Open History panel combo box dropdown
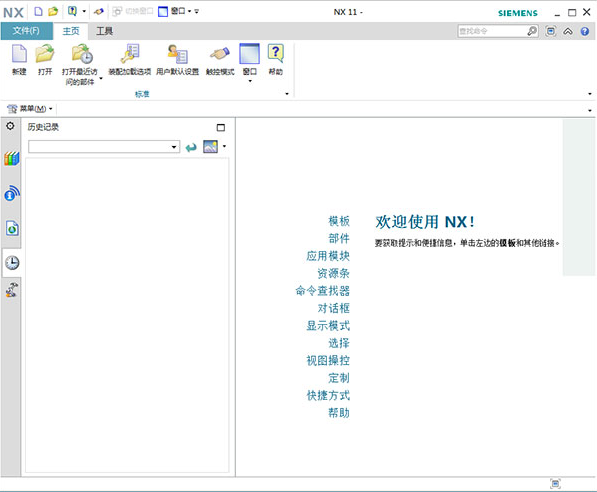The height and width of the screenshot is (492, 597). 174,147
